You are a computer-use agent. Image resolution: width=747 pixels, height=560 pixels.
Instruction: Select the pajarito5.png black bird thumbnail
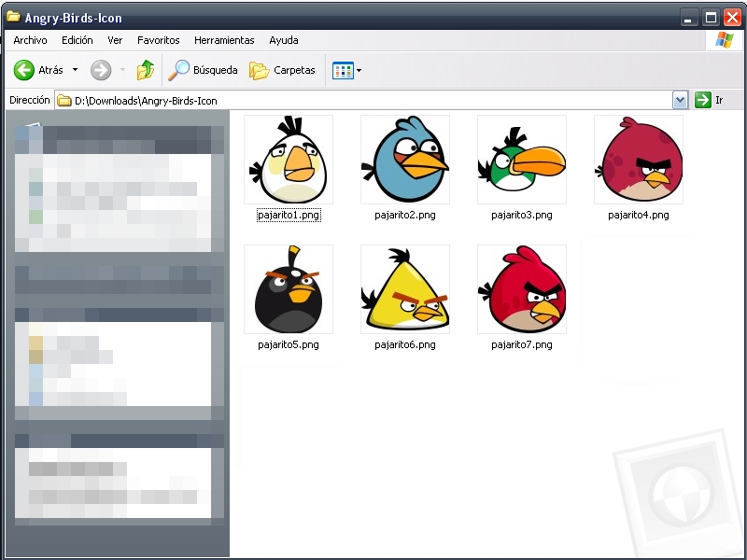289,289
